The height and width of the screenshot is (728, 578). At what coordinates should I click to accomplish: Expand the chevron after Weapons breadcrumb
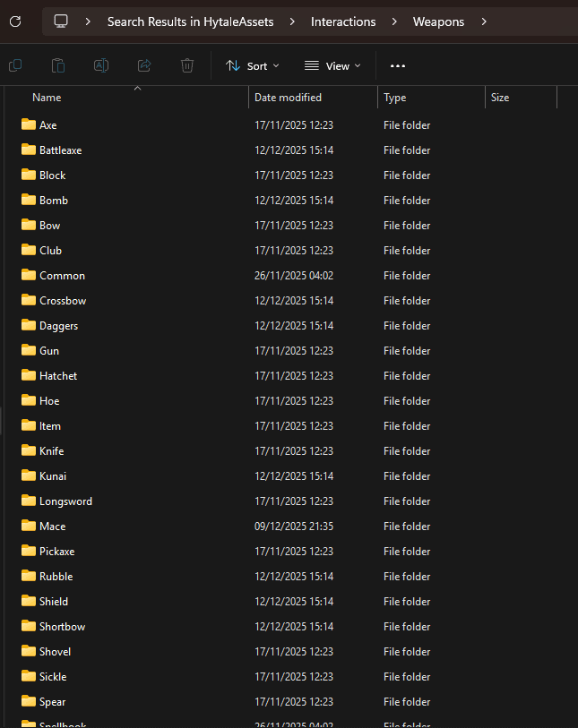(x=484, y=21)
